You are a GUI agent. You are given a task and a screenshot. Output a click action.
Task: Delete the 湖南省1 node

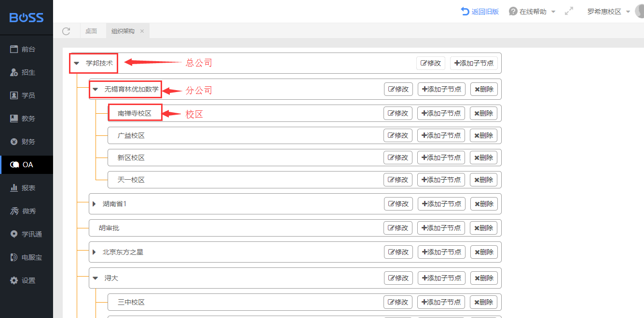click(x=484, y=204)
